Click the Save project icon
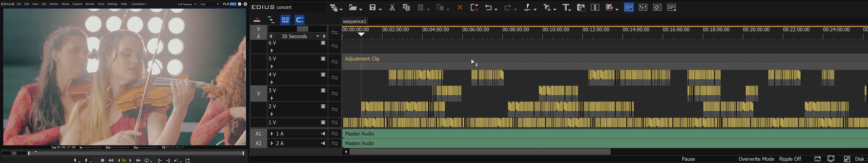The width and height of the screenshot is (868, 163). click(373, 7)
